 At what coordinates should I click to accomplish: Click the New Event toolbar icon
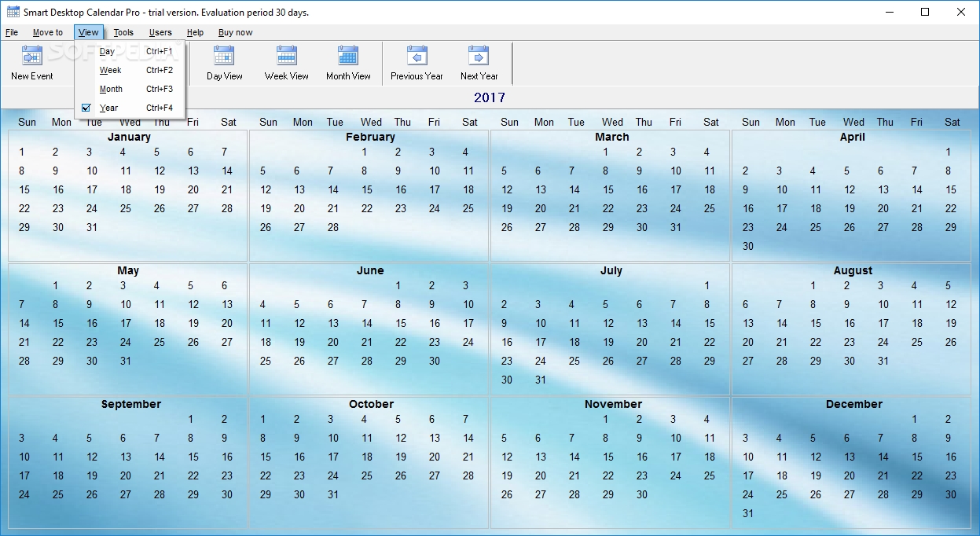click(32, 64)
